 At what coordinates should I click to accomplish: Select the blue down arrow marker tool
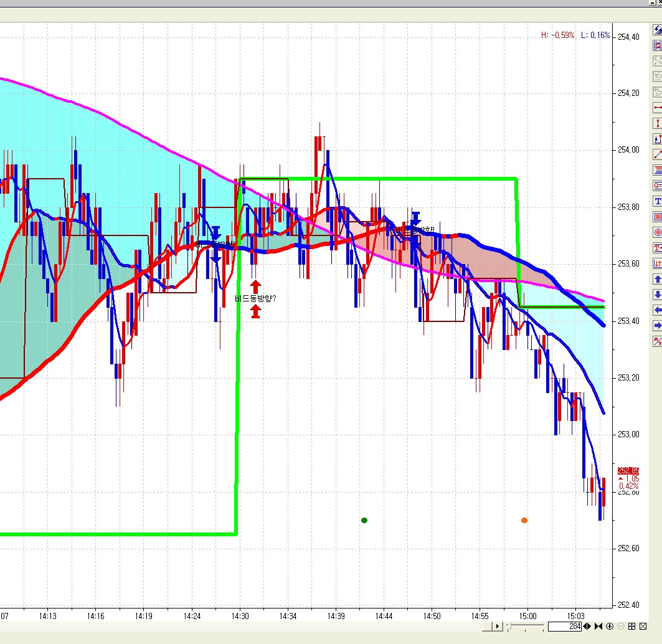(x=658, y=295)
